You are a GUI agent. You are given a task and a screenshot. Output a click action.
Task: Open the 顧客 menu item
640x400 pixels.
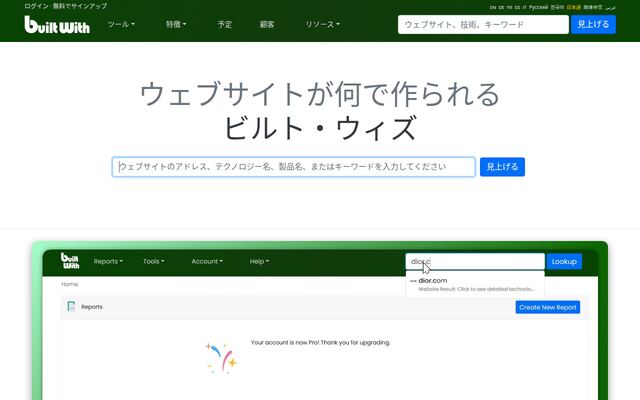click(267, 24)
